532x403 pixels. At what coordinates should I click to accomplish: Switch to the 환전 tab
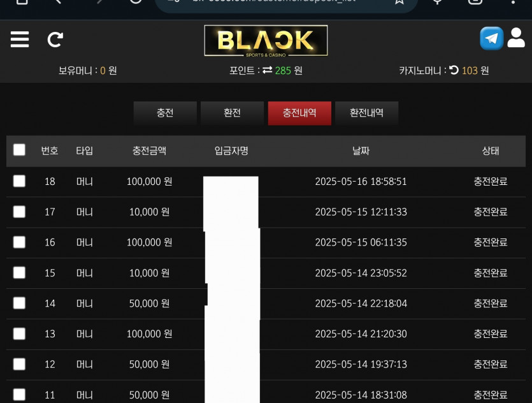tap(232, 113)
